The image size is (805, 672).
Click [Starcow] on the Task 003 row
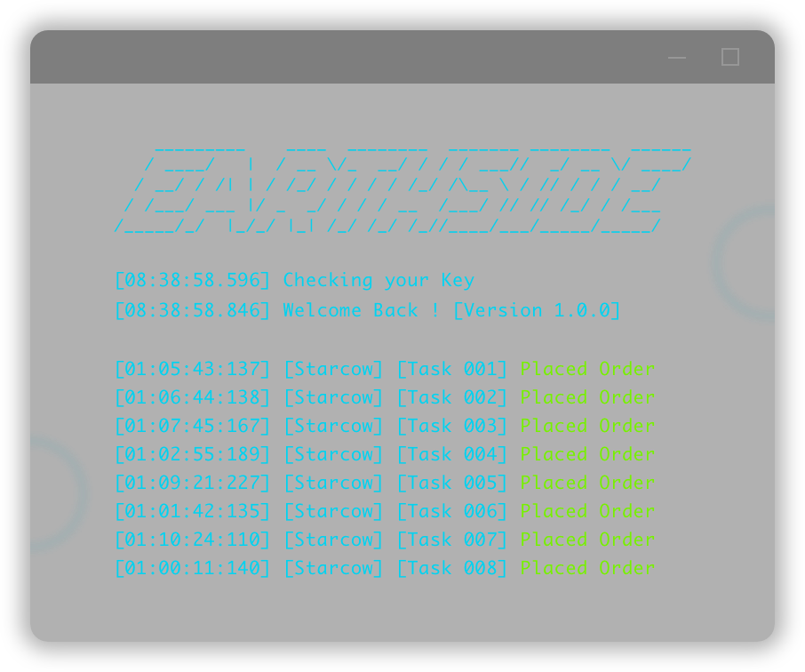pyautogui.click(x=334, y=426)
